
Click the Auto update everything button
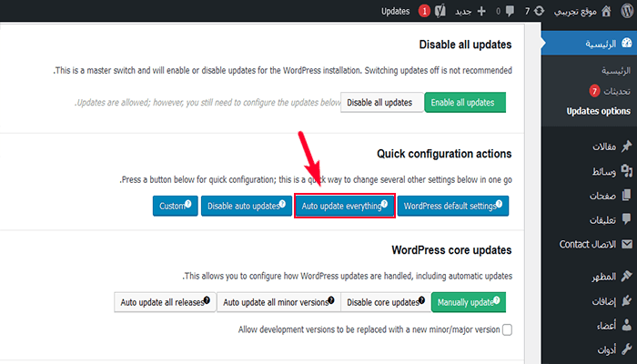pos(344,207)
